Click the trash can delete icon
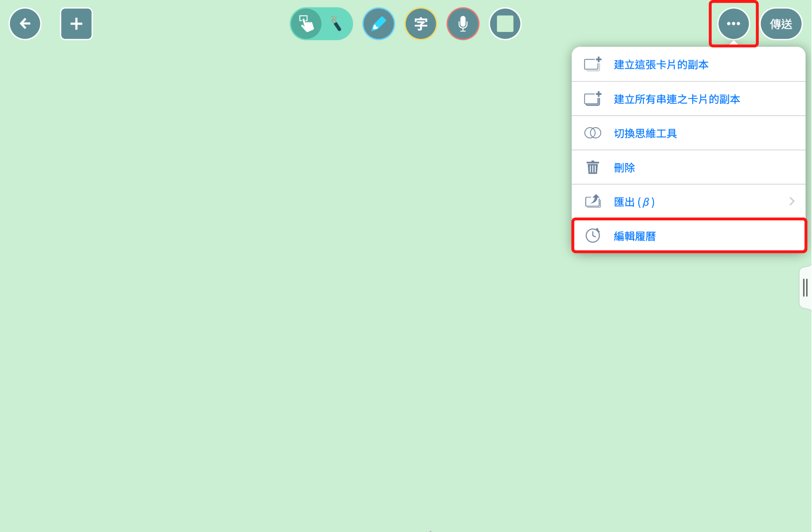The width and height of the screenshot is (812, 532). click(592, 167)
